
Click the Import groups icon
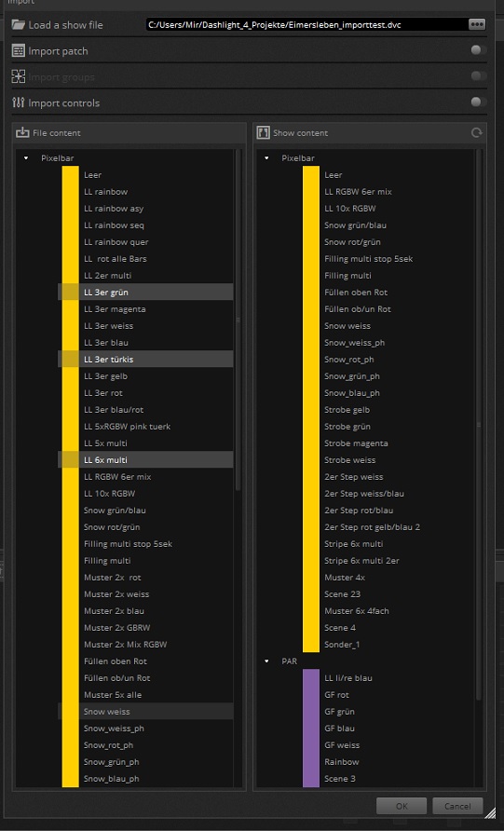(x=19, y=76)
